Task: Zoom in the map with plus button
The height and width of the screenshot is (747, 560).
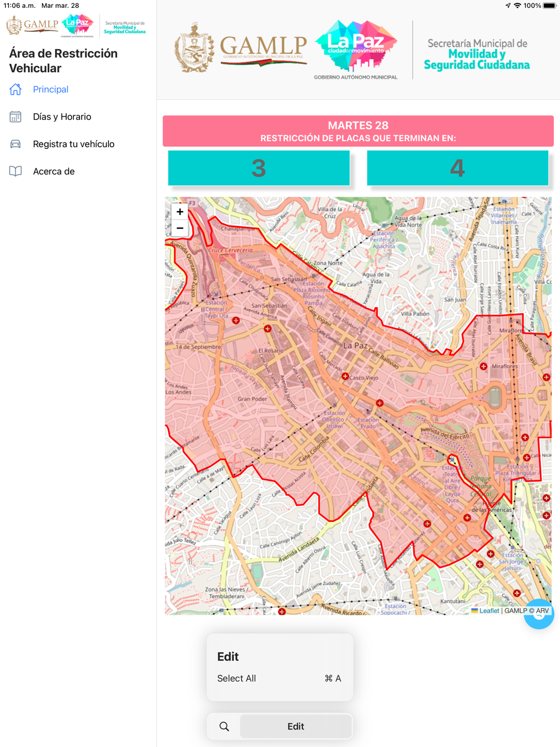Action: [x=180, y=212]
